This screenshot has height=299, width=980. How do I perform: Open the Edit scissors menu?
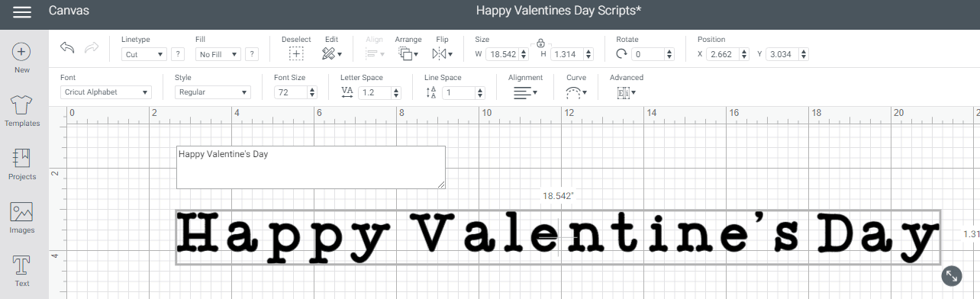[x=331, y=53]
